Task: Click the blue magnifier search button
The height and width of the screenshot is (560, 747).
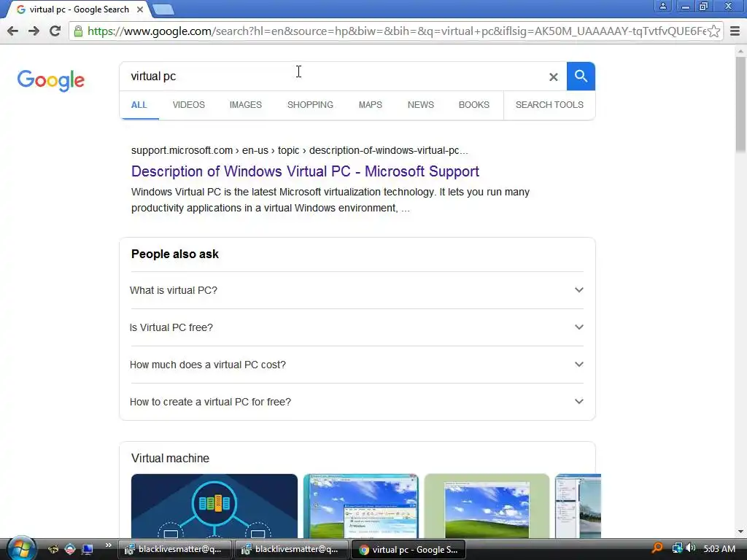Action: [x=581, y=76]
